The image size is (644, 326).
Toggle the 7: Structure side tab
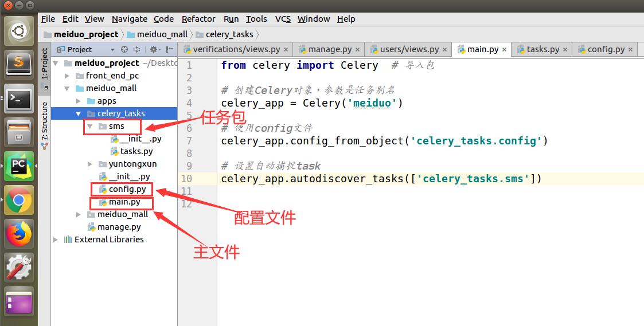45,125
